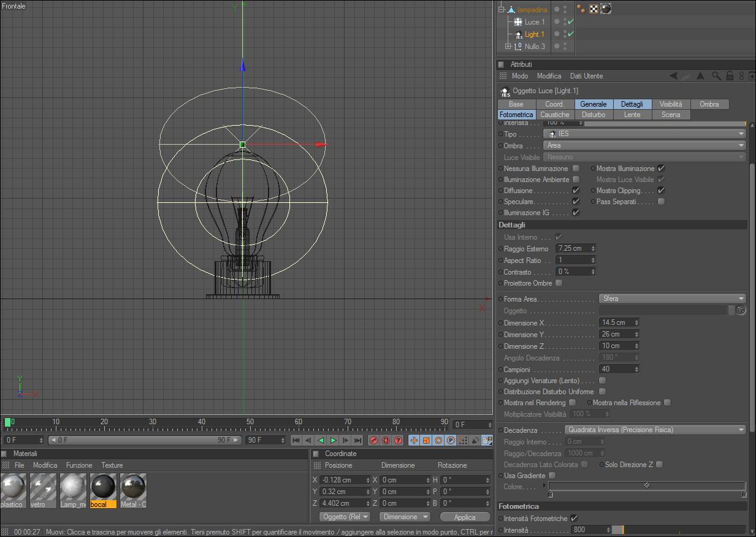Click the play forward button

pyautogui.click(x=333, y=440)
